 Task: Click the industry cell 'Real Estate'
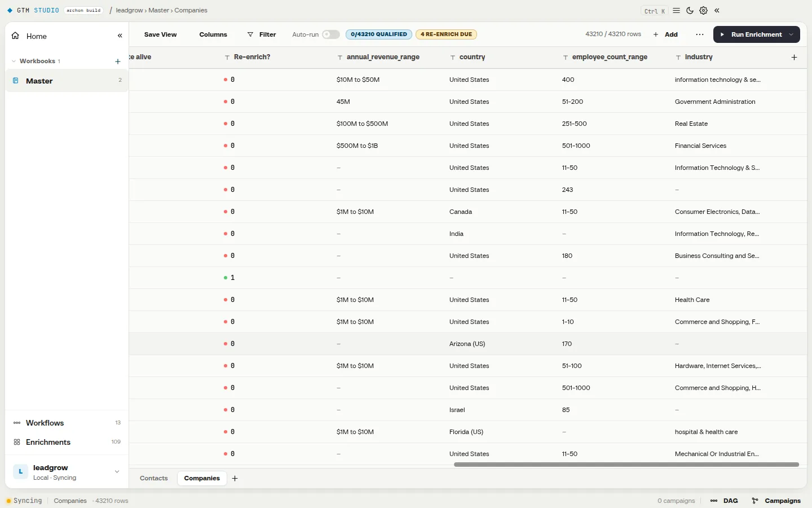pos(691,124)
